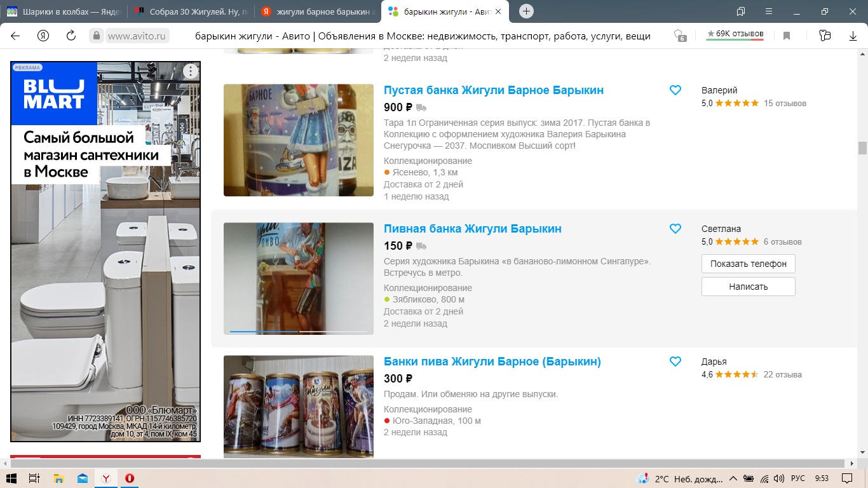Open Opera from the taskbar
Screen dimensions: 868x488
(x=130, y=478)
